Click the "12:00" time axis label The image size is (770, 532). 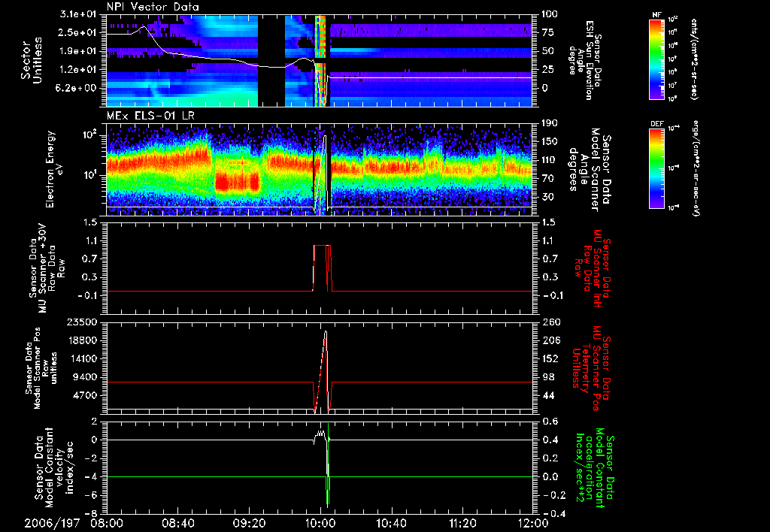(x=533, y=524)
